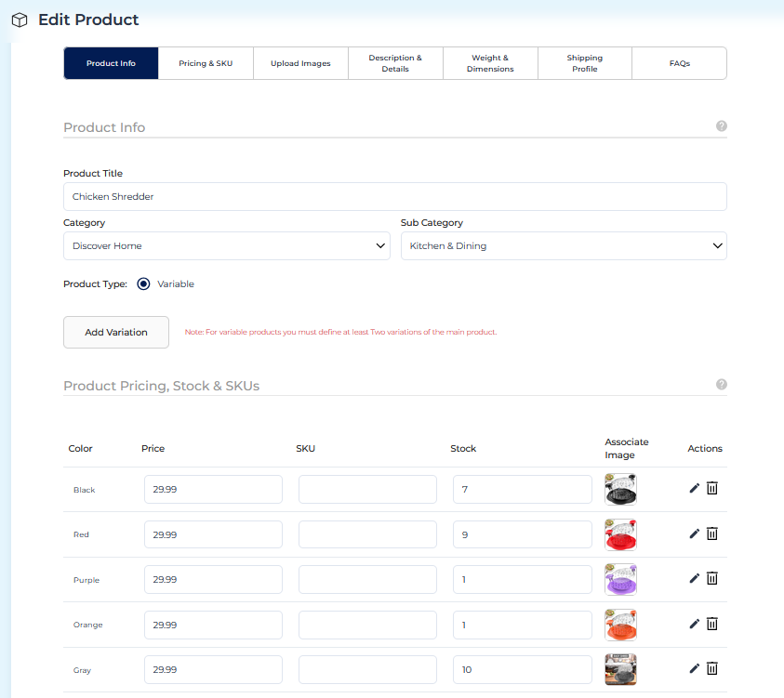
Task: Edit the Black variation with pencil icon
Action: pyautogui.click(x=694, y=488)
